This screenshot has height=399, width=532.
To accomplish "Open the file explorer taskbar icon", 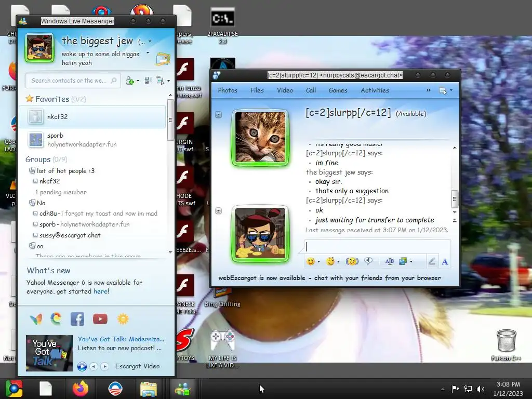I will (x=149, y=389).
